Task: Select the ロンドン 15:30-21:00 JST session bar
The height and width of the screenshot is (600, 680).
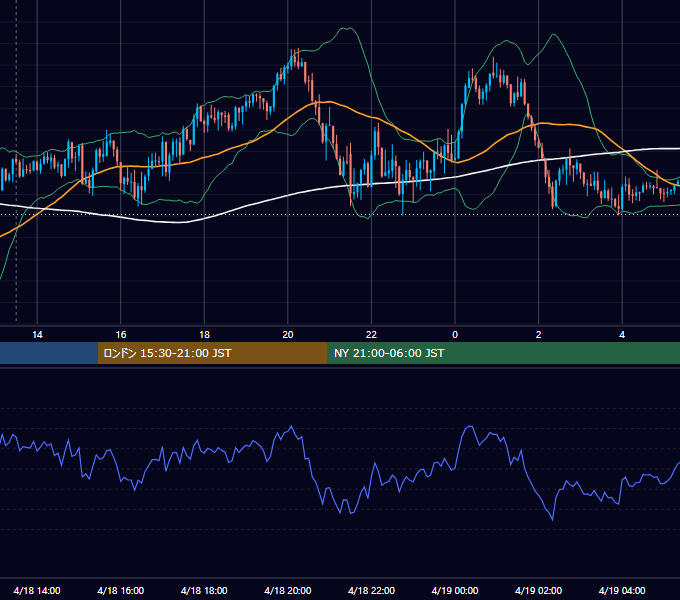Action: (212, 353)
